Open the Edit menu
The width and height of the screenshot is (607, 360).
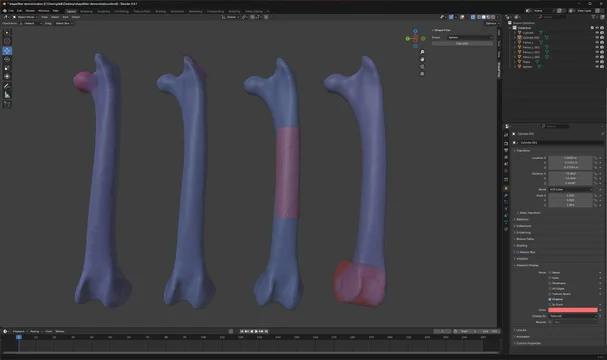[x=19, y=11]
